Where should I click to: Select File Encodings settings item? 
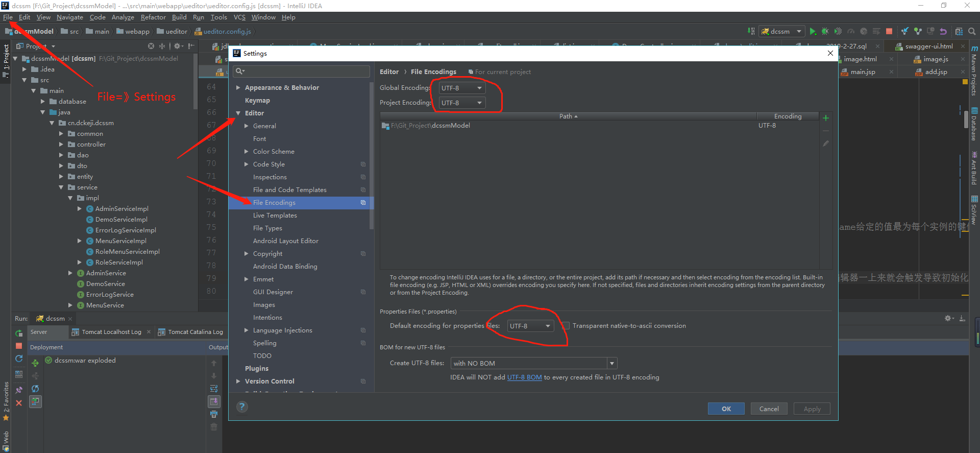pyautogui.click(x=301, y=203)
